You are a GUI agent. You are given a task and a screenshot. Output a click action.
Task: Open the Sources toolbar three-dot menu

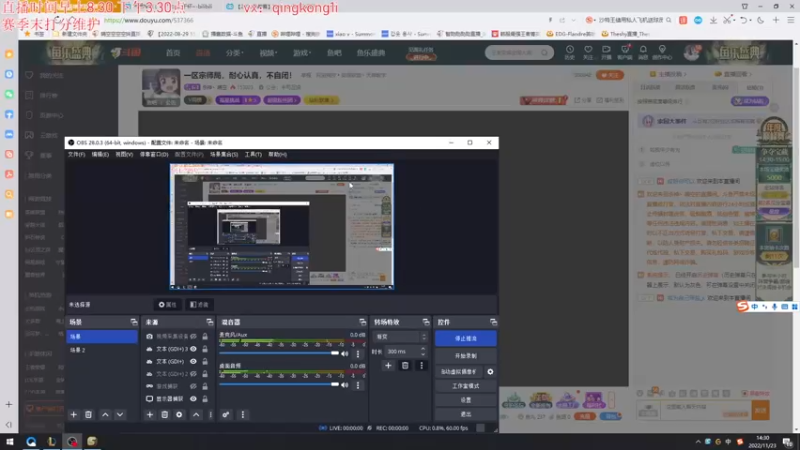pos(210,415)
